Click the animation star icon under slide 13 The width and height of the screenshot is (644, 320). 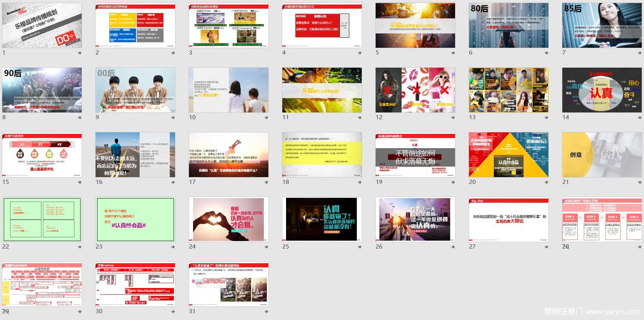coord(547,118)
